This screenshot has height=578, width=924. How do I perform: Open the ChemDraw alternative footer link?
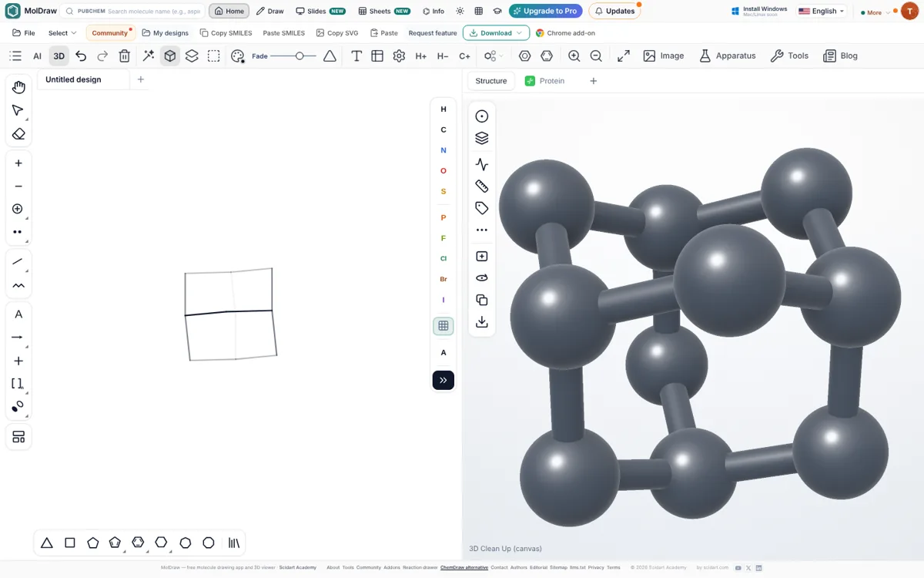pos(464,568)
